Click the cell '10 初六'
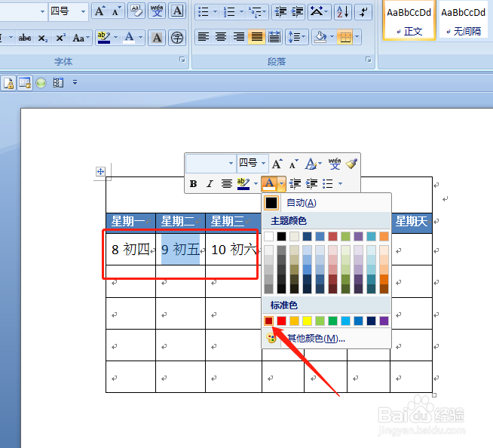 click(x=234, y=249)
